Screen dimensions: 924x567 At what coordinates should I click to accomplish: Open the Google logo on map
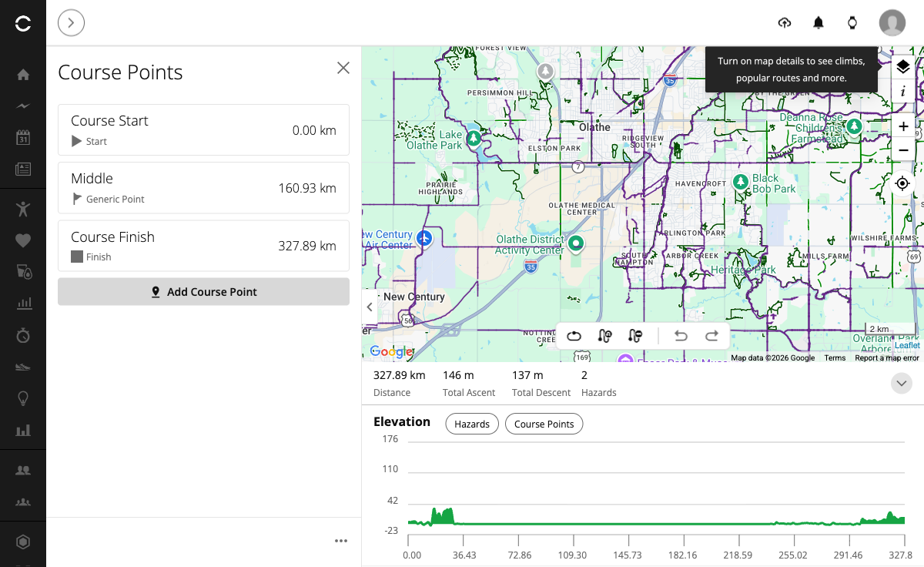(x=392, y=352)
